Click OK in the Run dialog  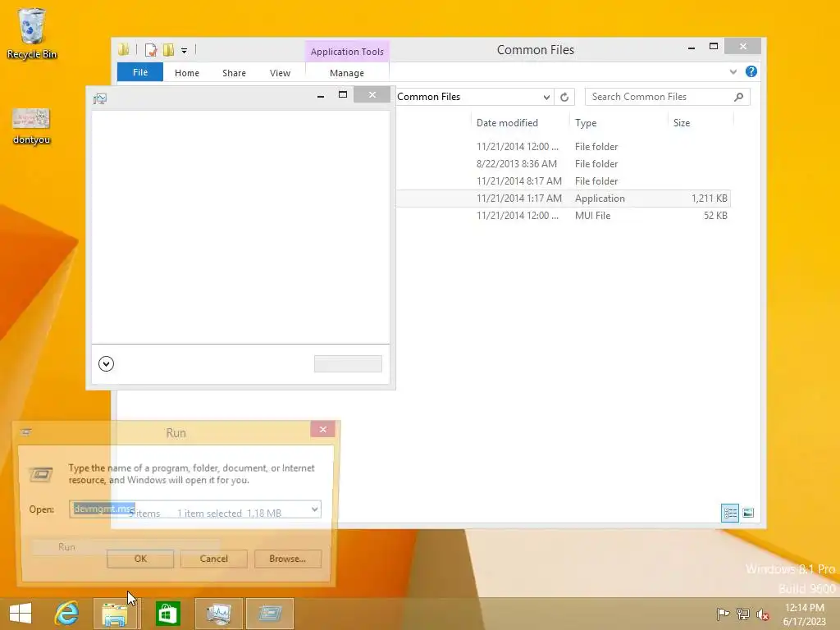(x=140, y=559)
